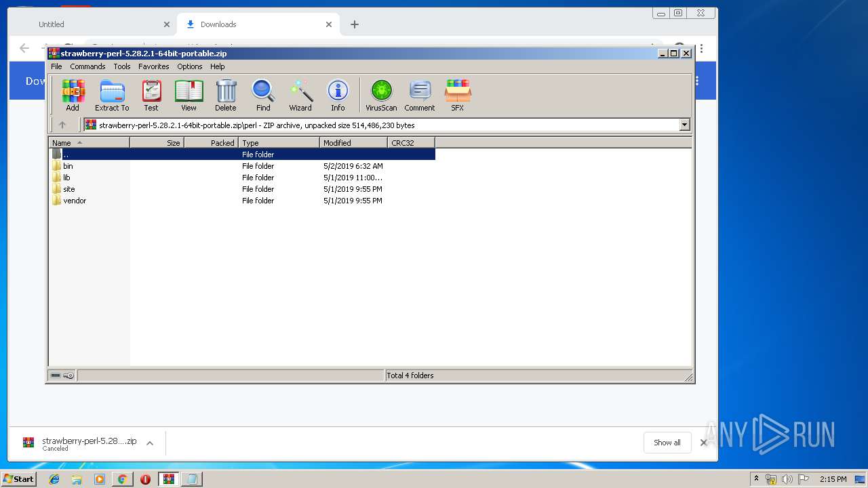Screen dimensions: 868x488
Task: Open the Options menu
Action: tap(190, 66)
